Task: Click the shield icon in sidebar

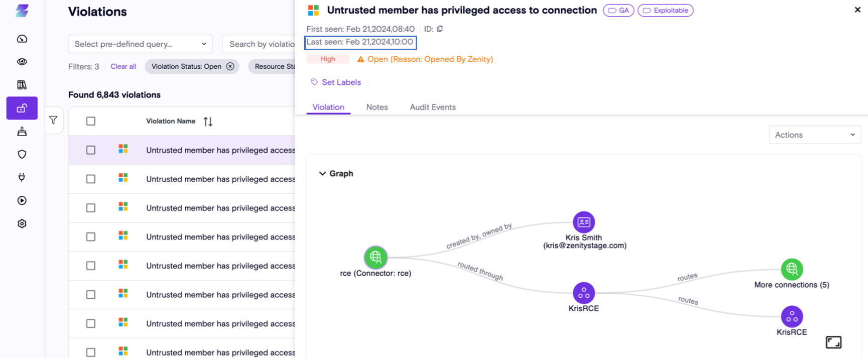Action: [x=22, y=154]
